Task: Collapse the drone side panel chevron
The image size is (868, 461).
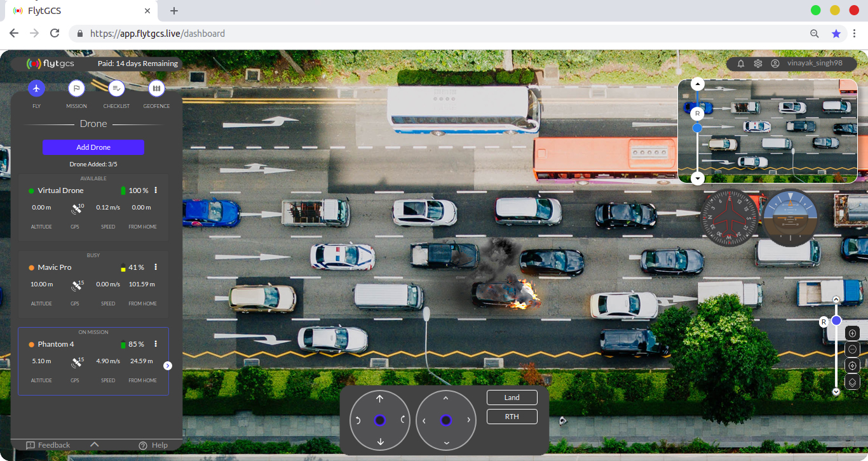Action: (x=95, y=444)
